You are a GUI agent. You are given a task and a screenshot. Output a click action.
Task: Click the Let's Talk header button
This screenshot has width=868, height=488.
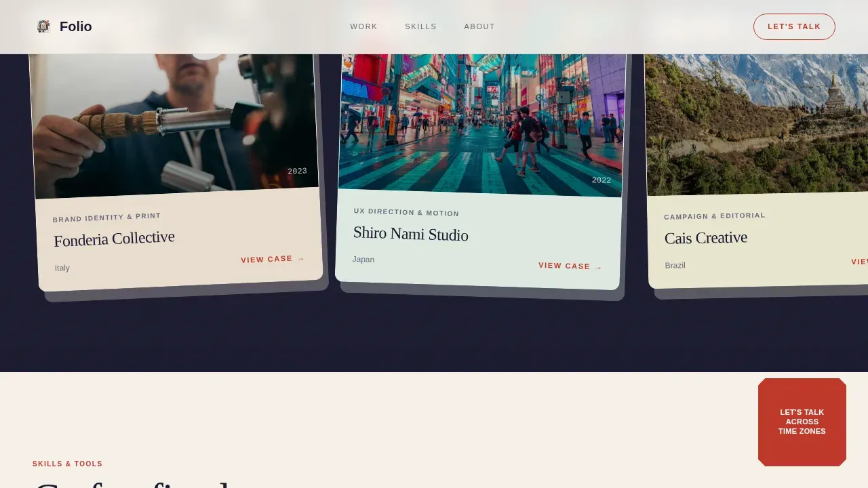coord(794,26)
